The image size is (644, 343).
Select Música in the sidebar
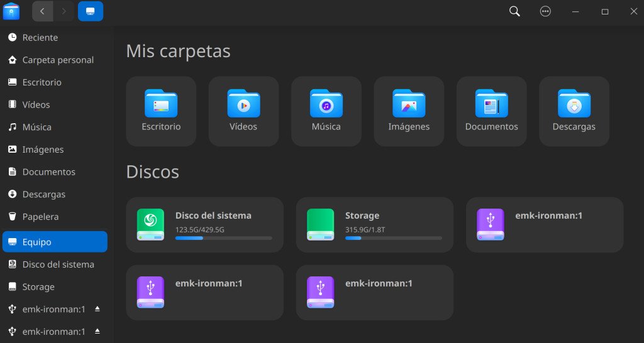(x=55, y=127)
